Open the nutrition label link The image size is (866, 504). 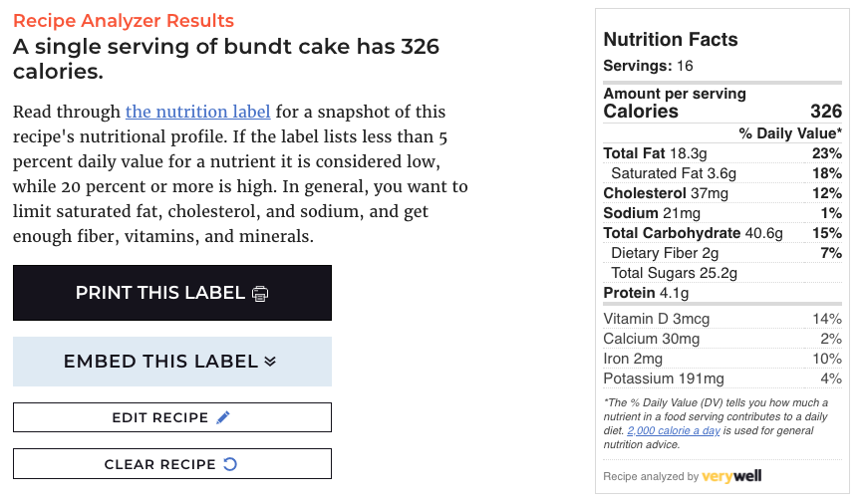(197, 112)
